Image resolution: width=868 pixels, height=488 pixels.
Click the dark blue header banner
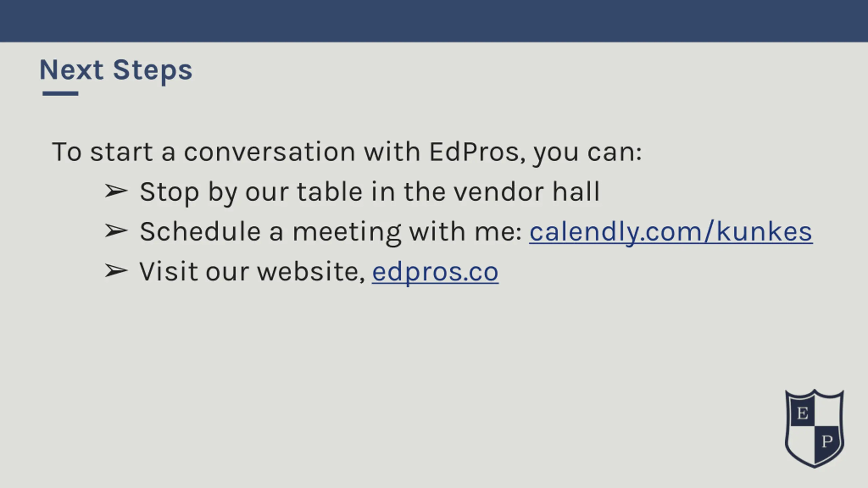pyautogui.click(x=434, y=21)
